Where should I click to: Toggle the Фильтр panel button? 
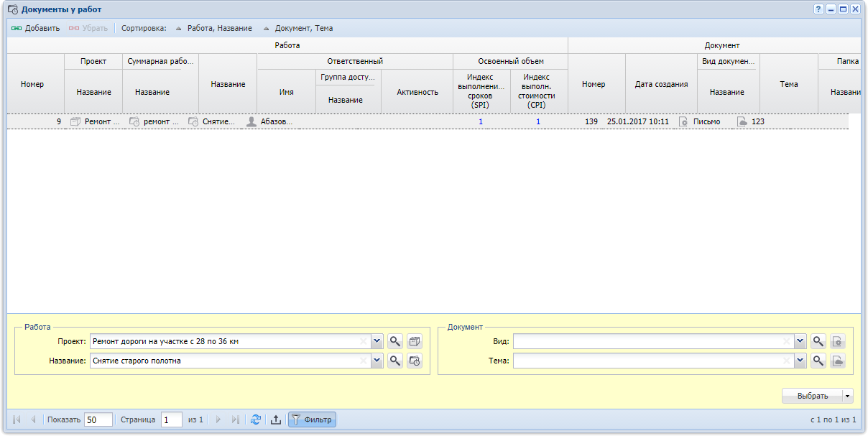[312, 419]
